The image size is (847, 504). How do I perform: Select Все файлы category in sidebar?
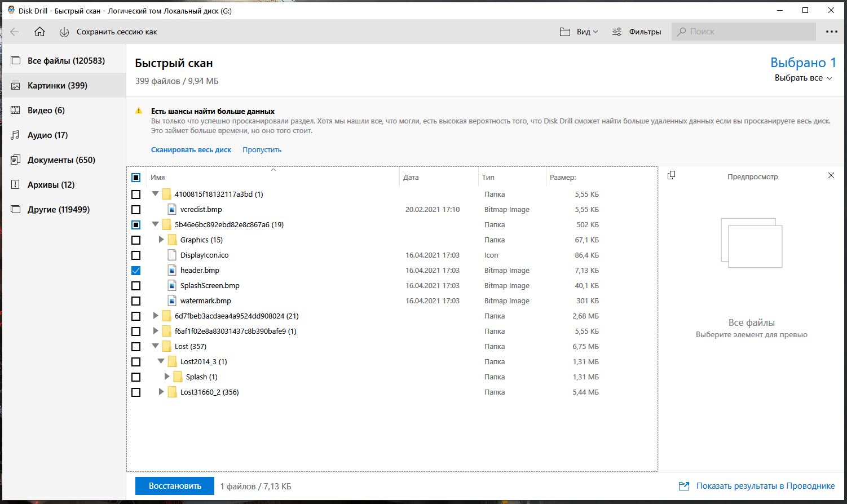[x=64, y=60]
